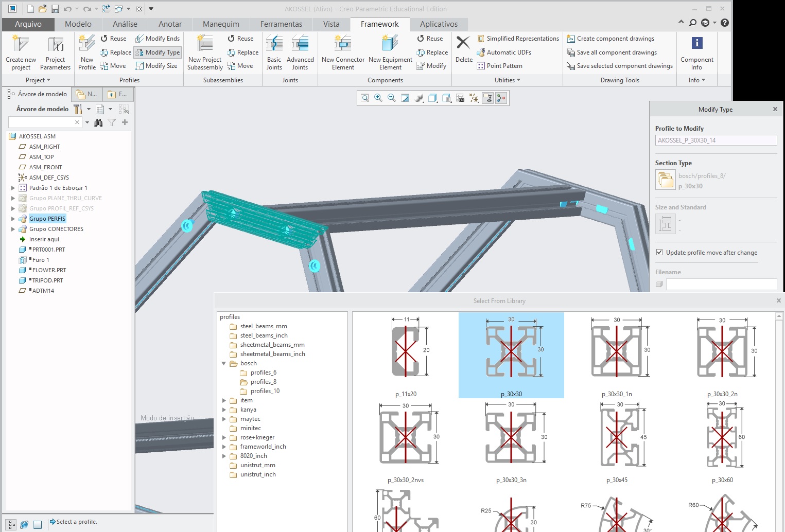Expand Padrão 1 de Esboçar 1 node
The height and width of the screenshot is (532, 785).
point(13,188)
